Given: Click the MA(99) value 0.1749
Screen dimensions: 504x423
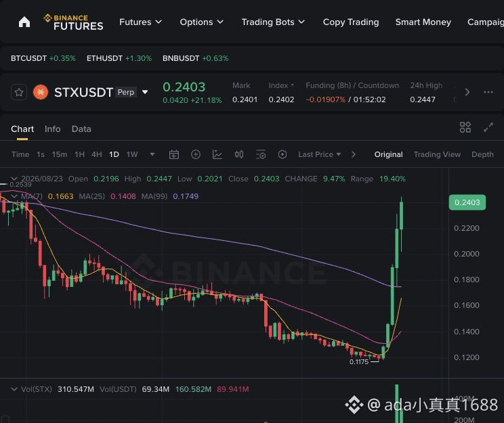Looking at the screenshot, I should 186,196.
